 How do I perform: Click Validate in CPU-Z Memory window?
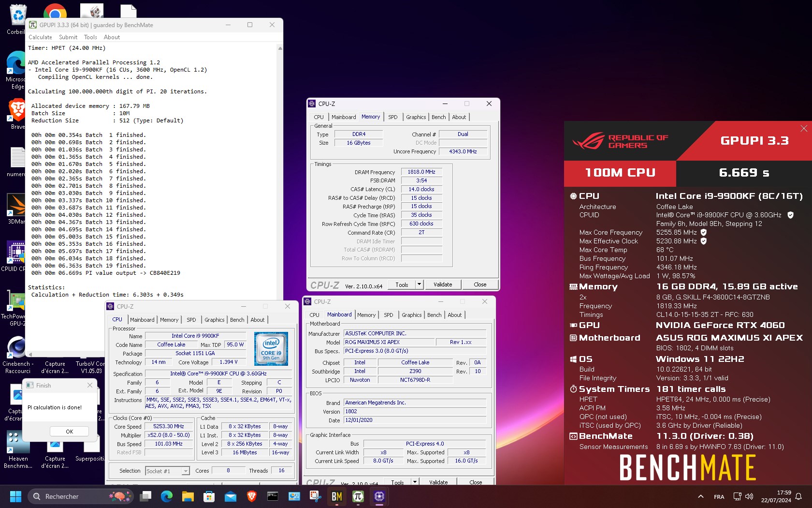click(x=443, y=284)
